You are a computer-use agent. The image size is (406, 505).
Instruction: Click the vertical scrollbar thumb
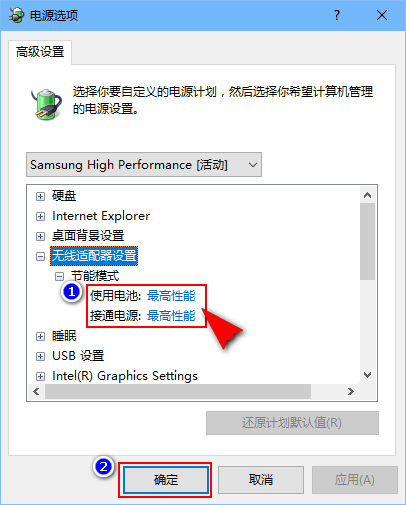(367, 242)
